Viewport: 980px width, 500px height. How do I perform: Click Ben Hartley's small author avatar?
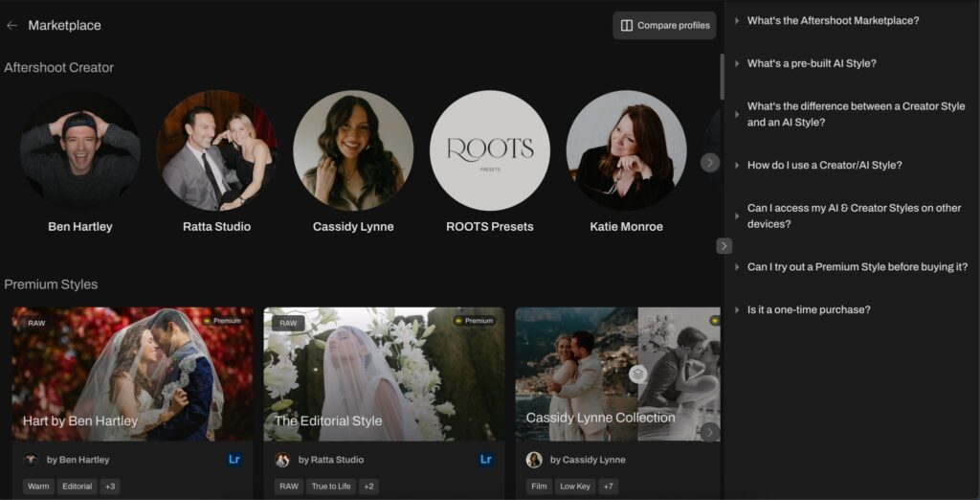tap(32, 460)
